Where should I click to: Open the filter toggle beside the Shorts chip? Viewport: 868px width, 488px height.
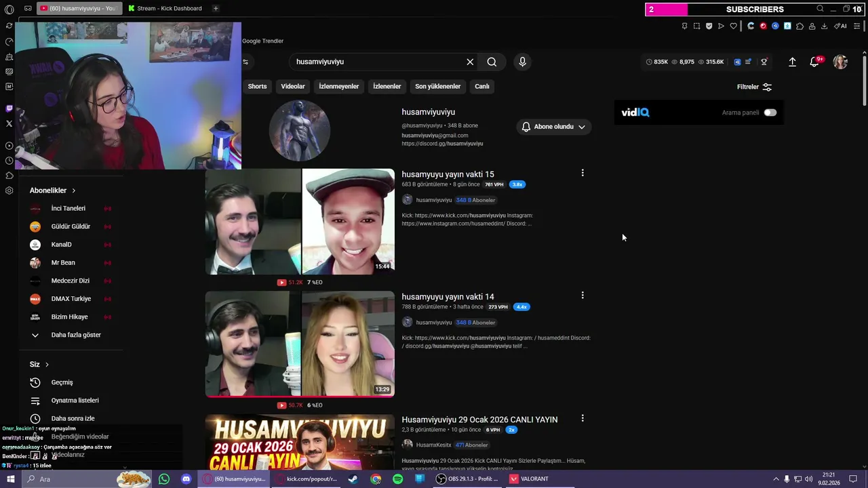(245, 62)
